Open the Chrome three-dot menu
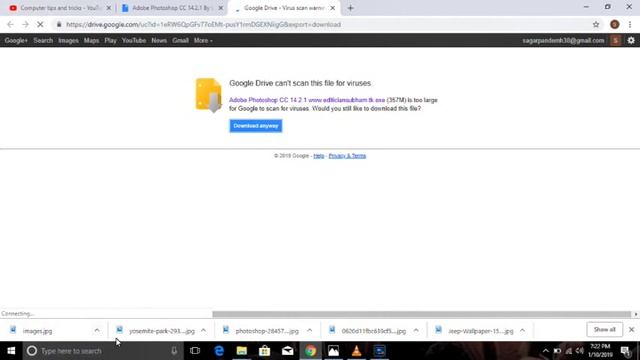 pyautogui.click(x=630, y=24)
